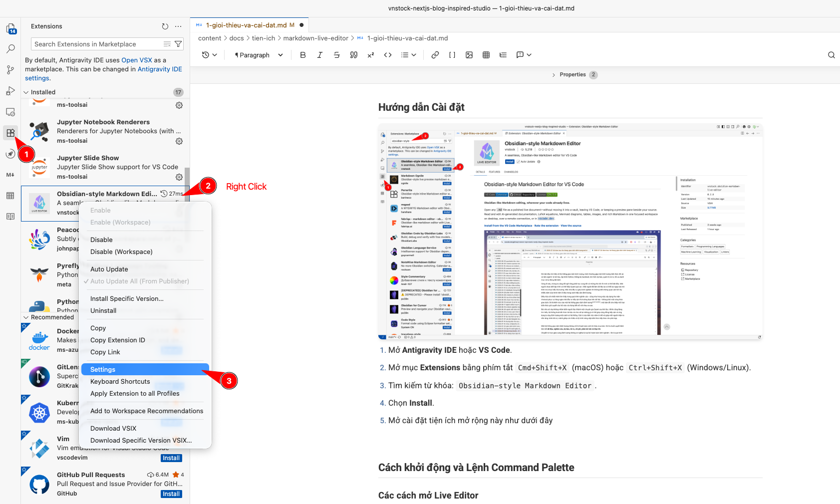Open the Remote Explorer view

tap(10, 112)
